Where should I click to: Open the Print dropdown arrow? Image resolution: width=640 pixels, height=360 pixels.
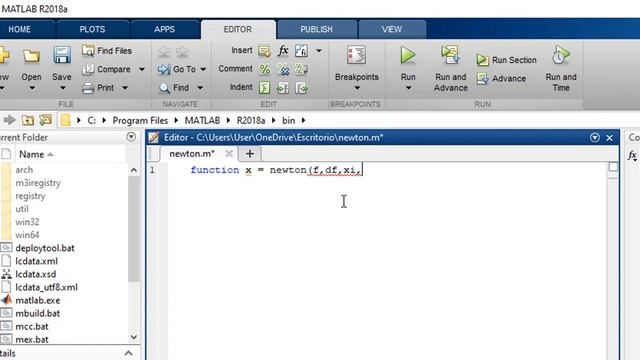[125, 88]
